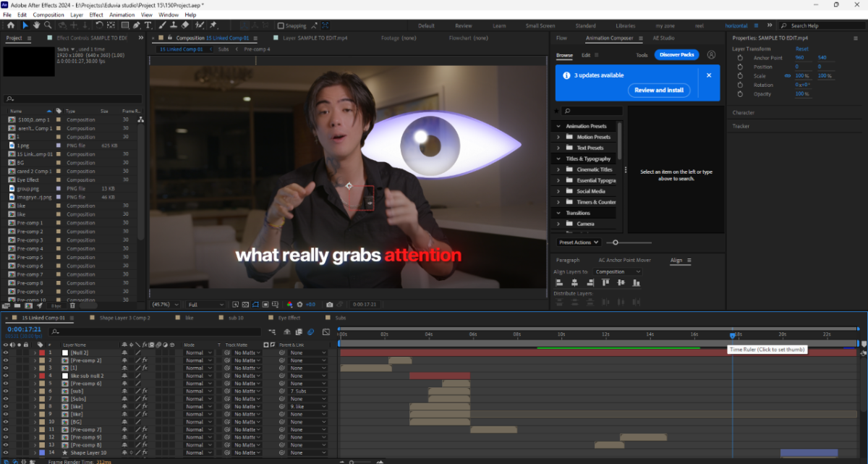Choose the Pen tool
The width and height of the screenshot is (868, 464).
pyautogui.click(x=136, y=25)
